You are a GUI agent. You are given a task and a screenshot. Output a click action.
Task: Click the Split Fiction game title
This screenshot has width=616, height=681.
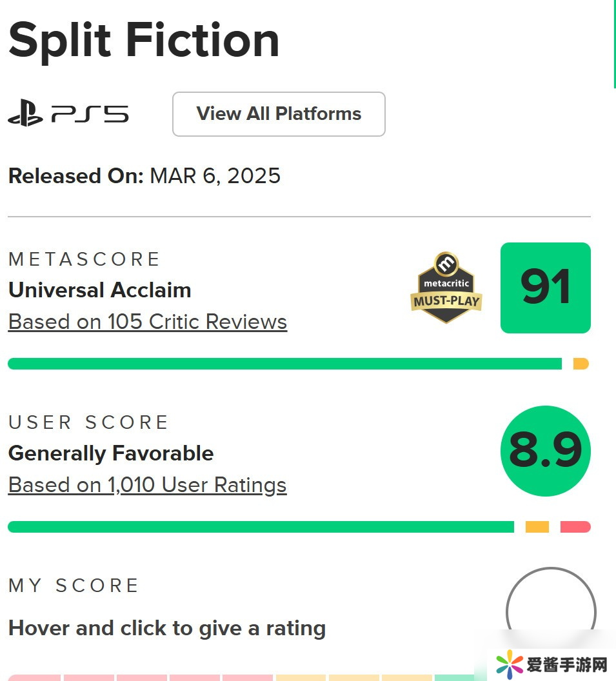tap(144, 40)
